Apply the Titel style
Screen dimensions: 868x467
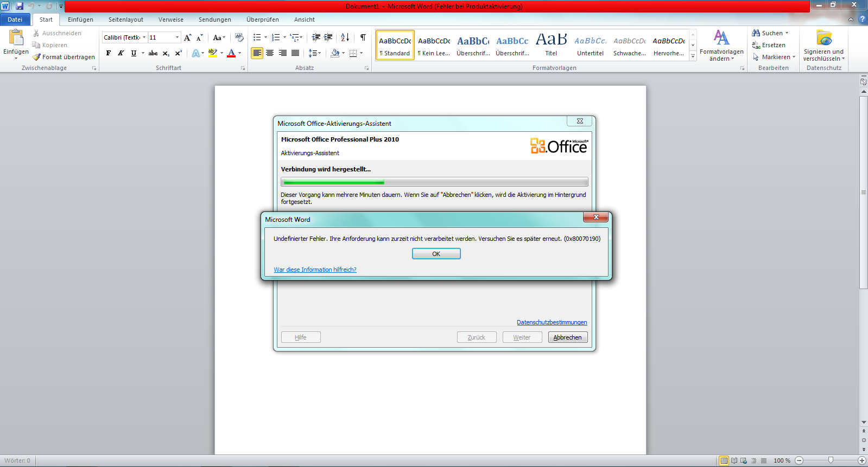click(551, 45)
